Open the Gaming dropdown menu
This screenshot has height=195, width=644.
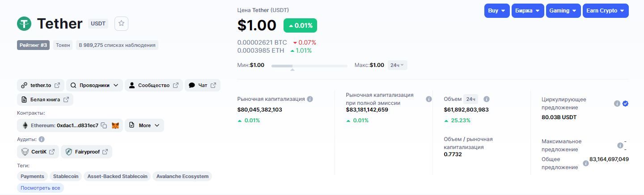pos(563,11)
